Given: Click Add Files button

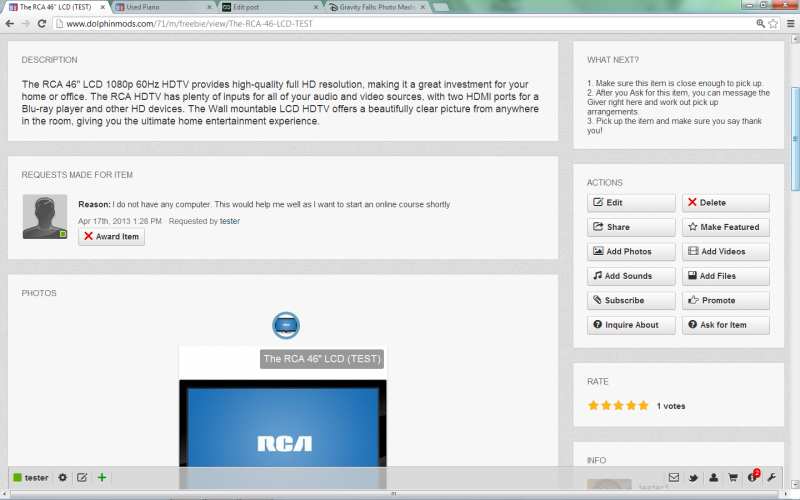Looking at the screenshot, I should point(726,276).
